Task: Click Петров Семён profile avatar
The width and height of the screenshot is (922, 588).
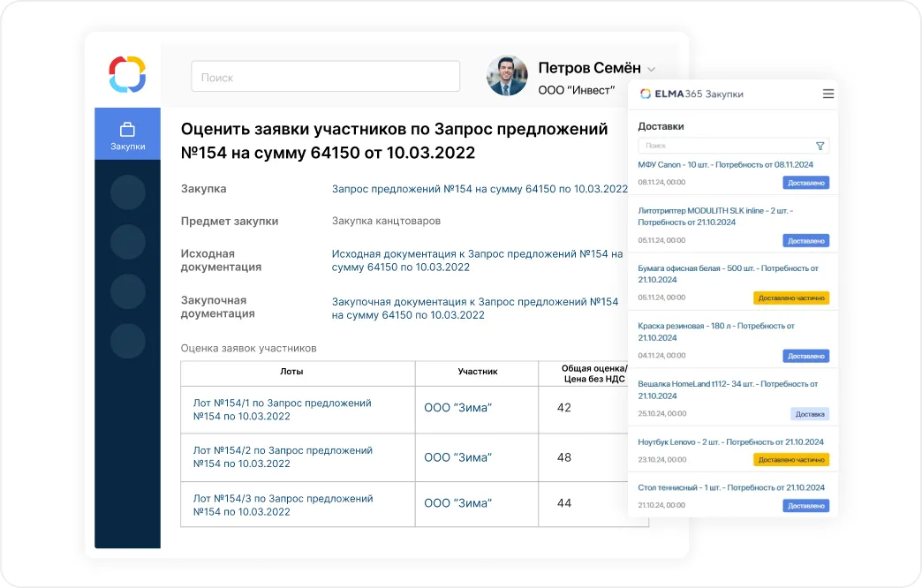Action: 507,77
